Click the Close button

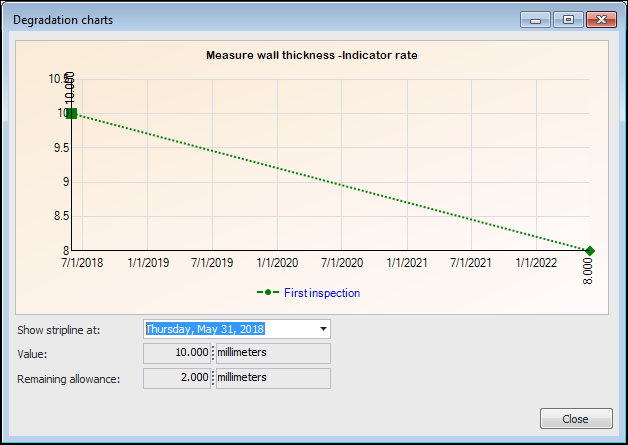(576, 419)
